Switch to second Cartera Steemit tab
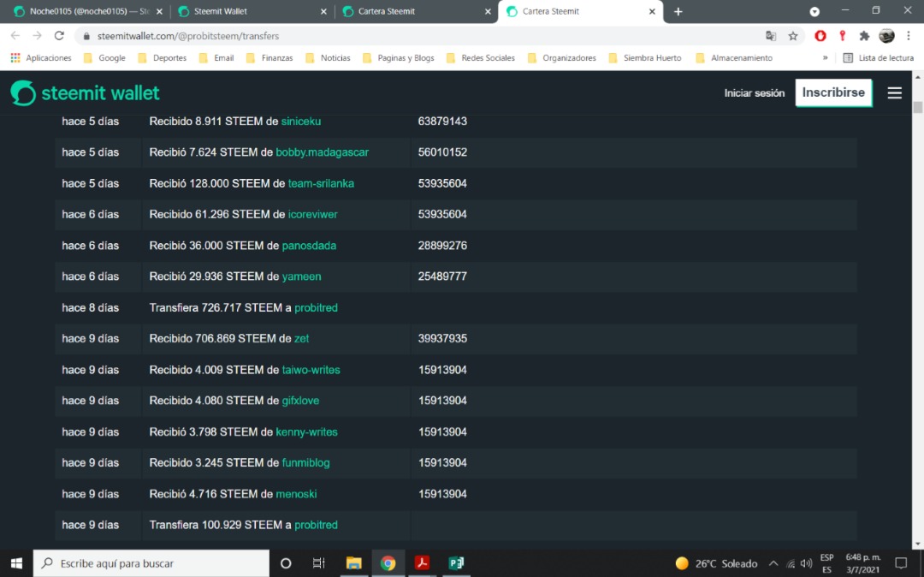The height and width of the screenshot is (577, 924). 580,12
